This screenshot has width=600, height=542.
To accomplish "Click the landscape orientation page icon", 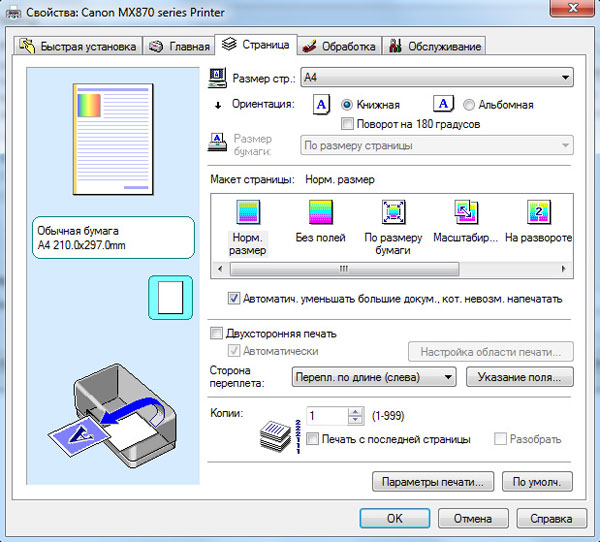I will [x=443, y=103].
